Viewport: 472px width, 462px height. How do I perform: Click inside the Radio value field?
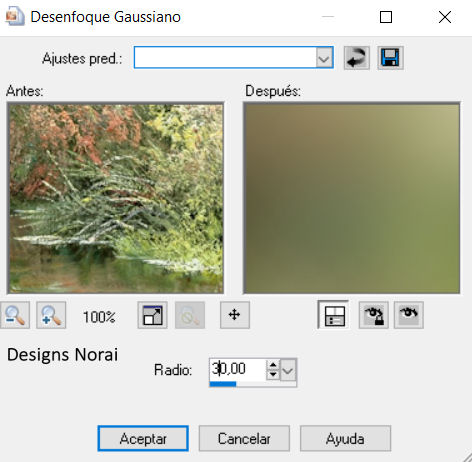tap(238, 369)
